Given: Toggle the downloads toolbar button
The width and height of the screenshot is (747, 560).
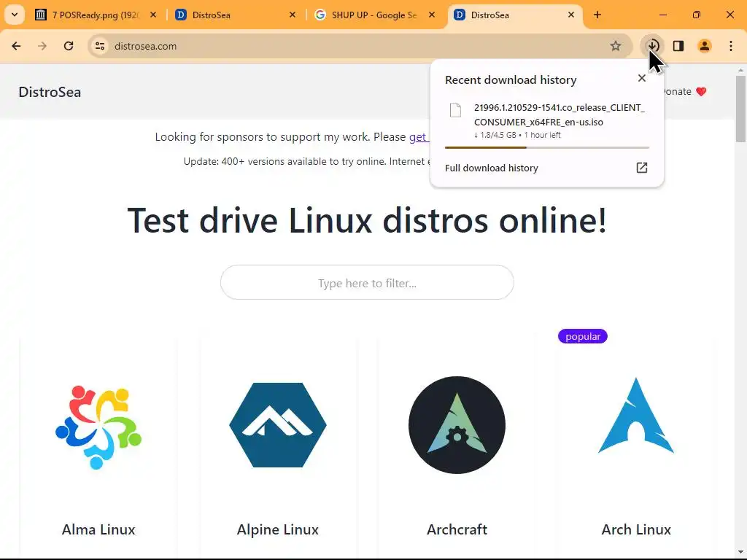Looking at the screenshot, I should [653, 46].
